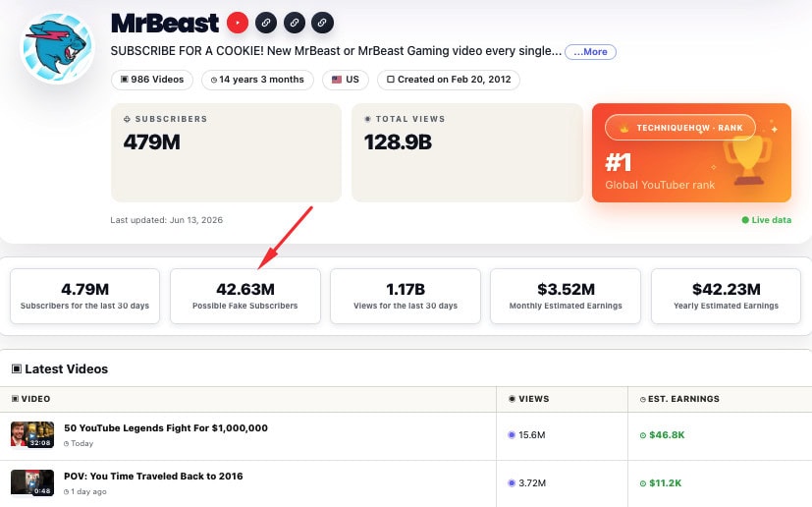This screenshot has height=507, width=812.
Task: Click the MrBeast channel title
Action: pyautogui.click(x=165, y=24)
